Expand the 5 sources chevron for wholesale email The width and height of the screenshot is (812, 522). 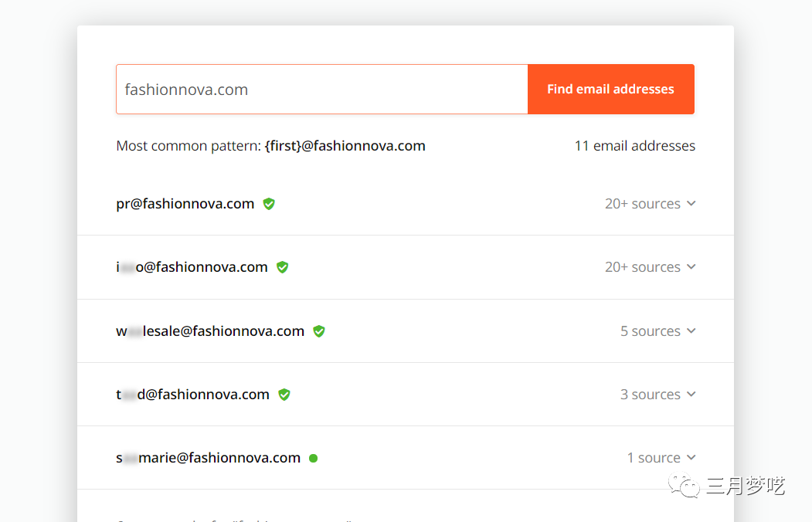point(691,331)
